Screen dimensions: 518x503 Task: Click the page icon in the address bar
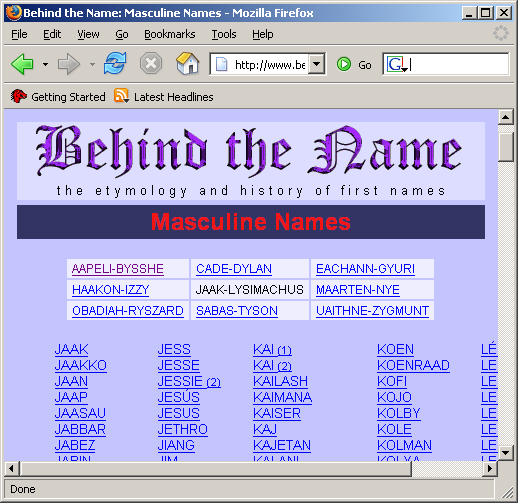pyautogui.click(x=221, y=64)
